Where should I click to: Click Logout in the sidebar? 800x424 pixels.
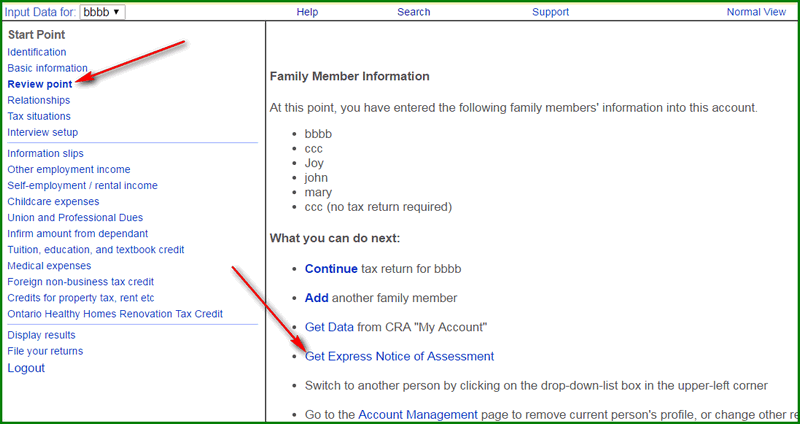[26, 368]
